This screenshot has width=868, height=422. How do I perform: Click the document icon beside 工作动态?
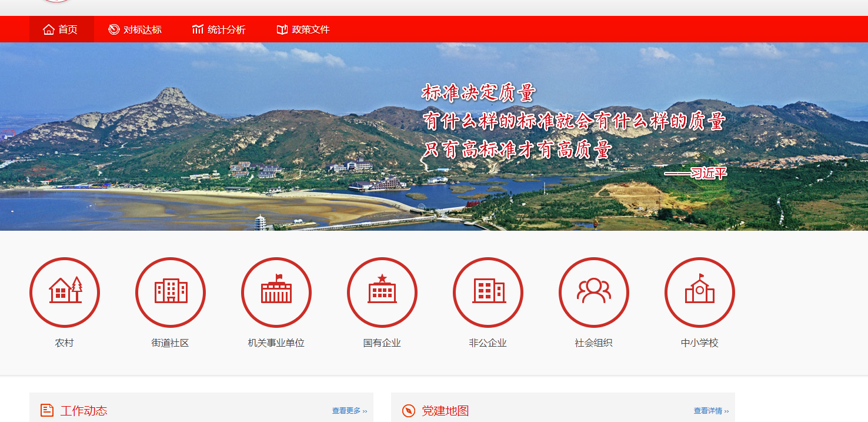47,410
